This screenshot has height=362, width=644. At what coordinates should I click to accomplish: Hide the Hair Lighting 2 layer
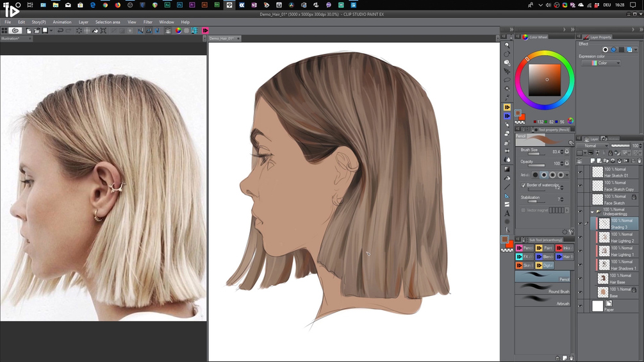coord(580,237)
